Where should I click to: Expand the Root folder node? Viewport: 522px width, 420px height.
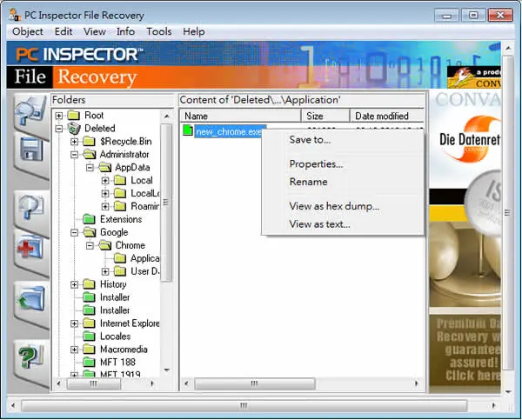coord(59,116)
